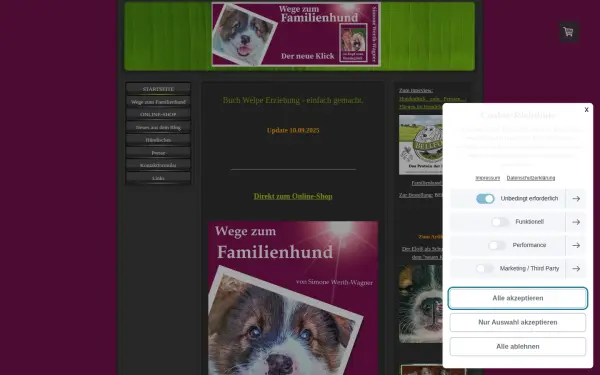Enable the Marketing / Third Party switch
Image resolution: width=600 pixels, height=375 pixels.
point(484,269)
